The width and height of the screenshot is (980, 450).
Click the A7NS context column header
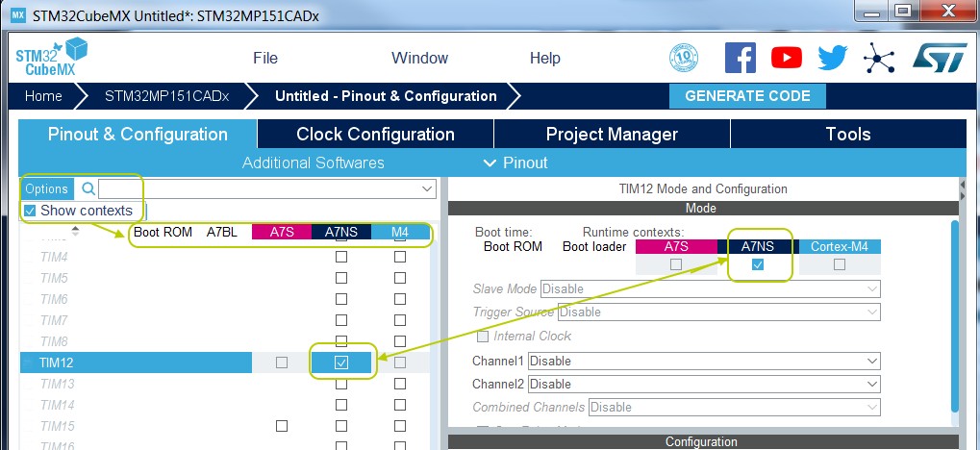[x=341, y=232]
